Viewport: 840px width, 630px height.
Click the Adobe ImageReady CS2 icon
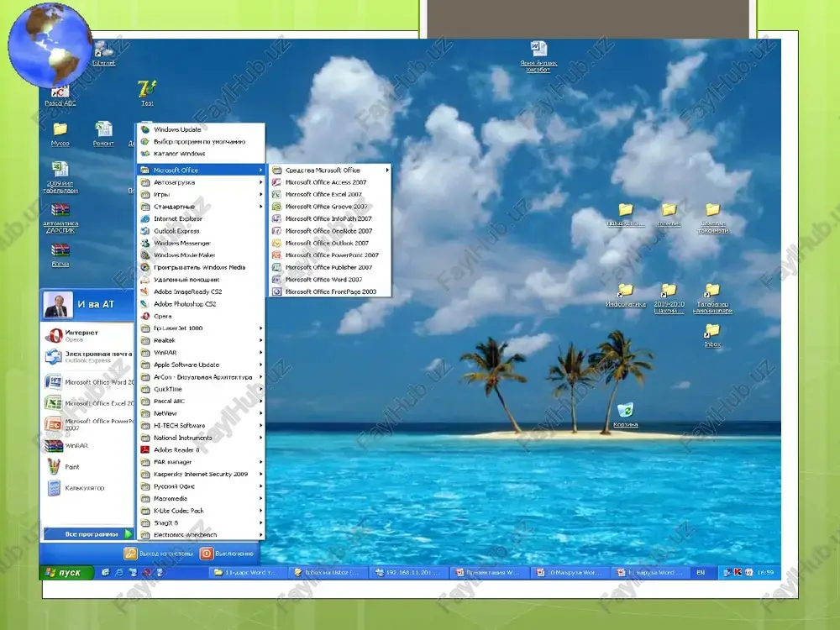(x=144, y=292)
